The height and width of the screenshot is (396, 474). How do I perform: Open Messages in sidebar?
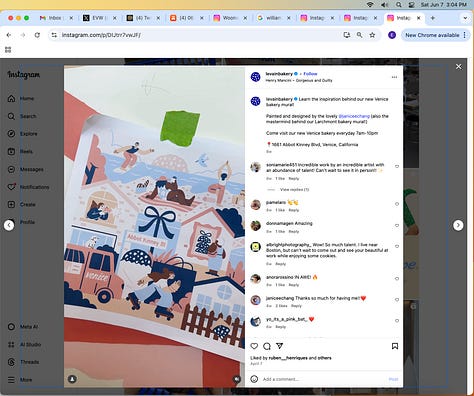pos(25,169)
